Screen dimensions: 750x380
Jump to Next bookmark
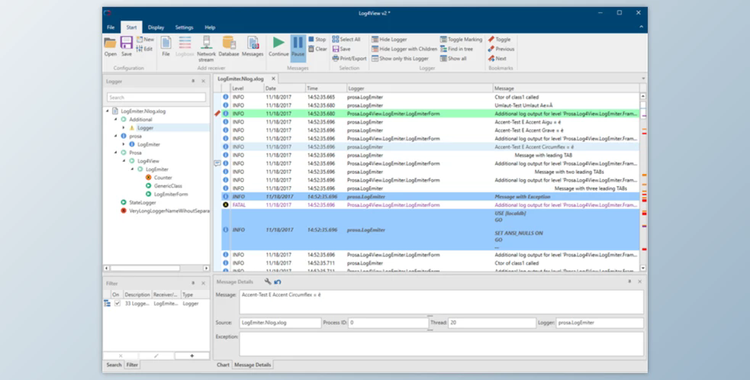tap(497, 58)
